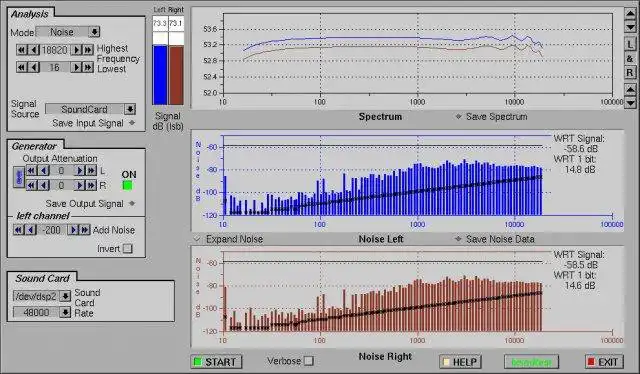Click the brown Right signal level bar
Viewport: 640px width, 374px height.
pyautogui.click(x=176, y=75)
